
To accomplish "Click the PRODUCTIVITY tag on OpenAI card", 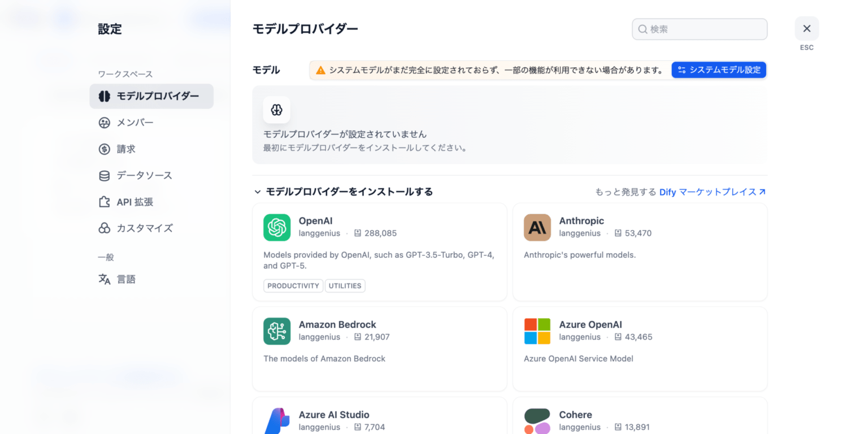I will pos(293,285).
